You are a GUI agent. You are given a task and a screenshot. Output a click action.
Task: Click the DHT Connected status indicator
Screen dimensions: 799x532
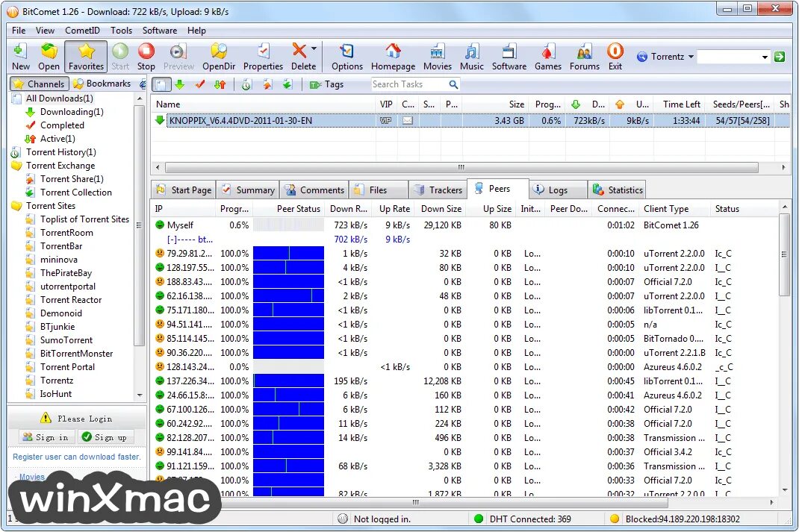[x=522, y=519]
